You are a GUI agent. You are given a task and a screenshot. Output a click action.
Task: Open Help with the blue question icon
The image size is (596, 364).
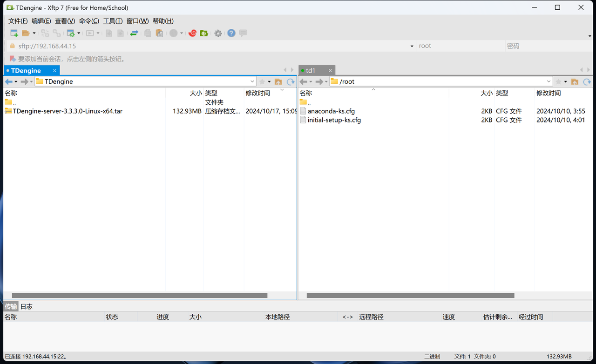click(231, 33)
